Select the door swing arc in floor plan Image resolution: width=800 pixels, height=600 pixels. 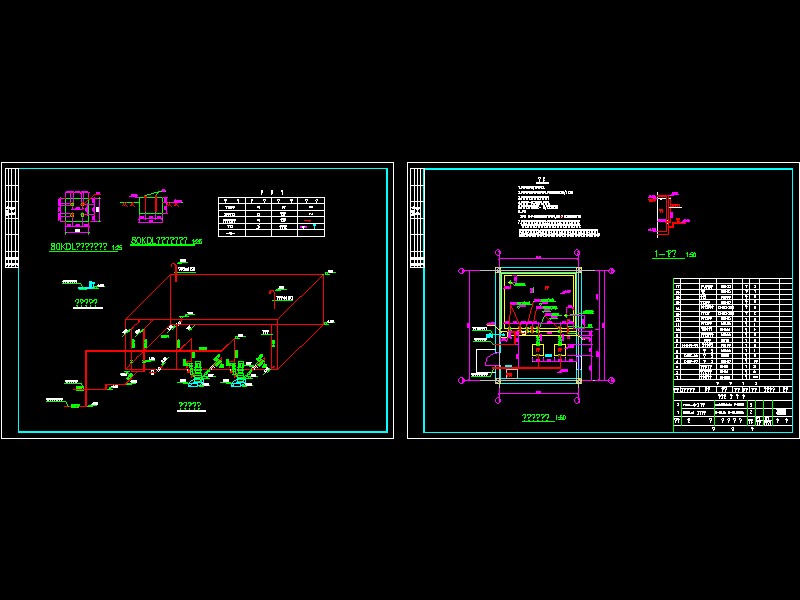(494, 359)
